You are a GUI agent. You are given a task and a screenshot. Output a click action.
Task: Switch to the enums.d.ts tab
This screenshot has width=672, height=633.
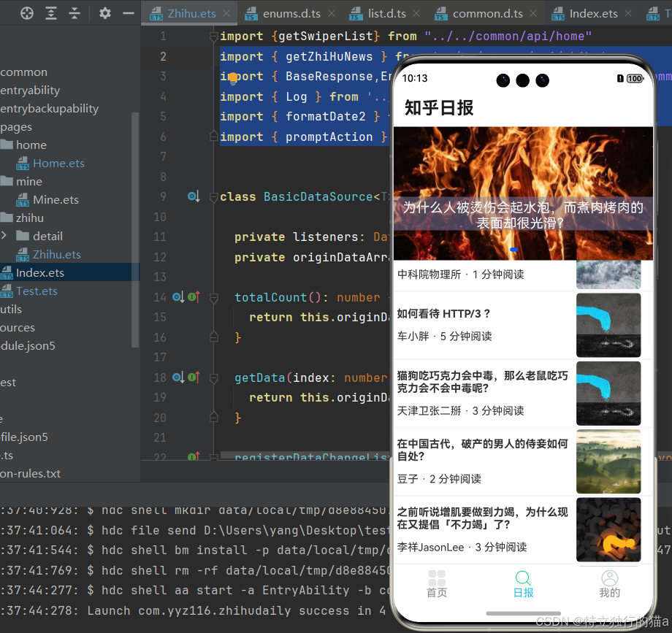pos(291,14)
